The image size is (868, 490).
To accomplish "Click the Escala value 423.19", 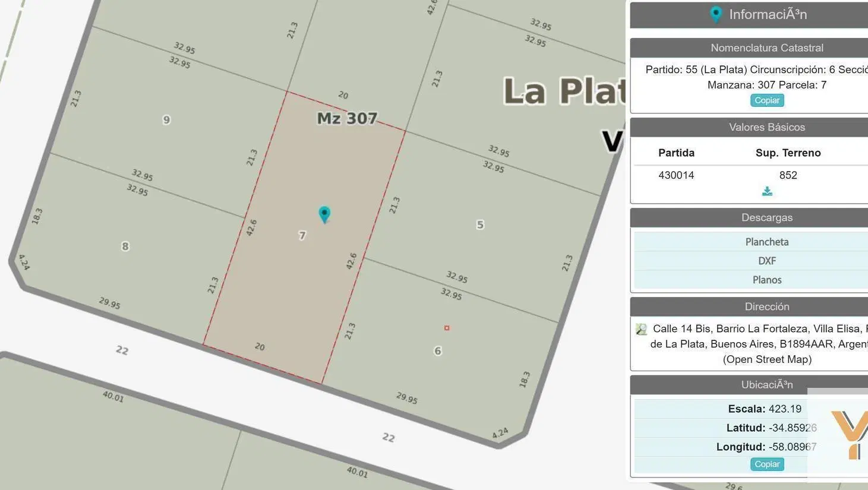I will 785,409.
